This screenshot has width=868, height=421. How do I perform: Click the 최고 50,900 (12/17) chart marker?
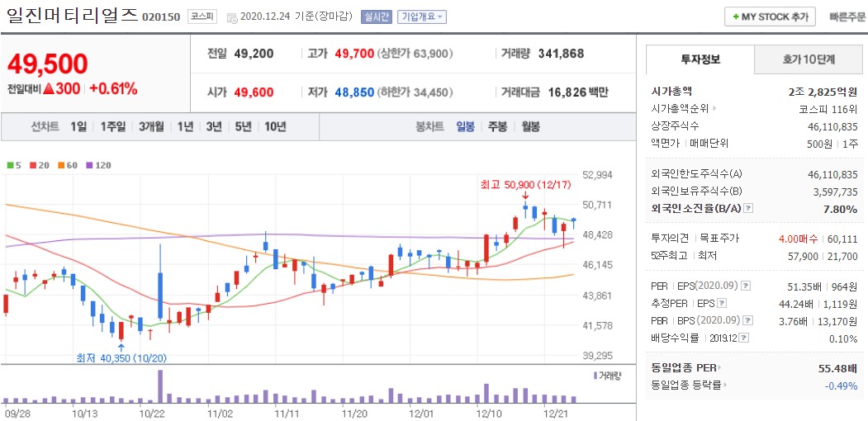[525, 186]
